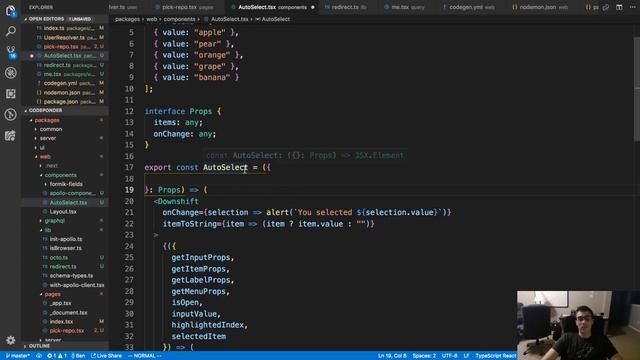Viewport: 640px width, 360px height.
Task: Click the Ben user item in status bar
Action: pyautogui.click(x=78, y=356)
